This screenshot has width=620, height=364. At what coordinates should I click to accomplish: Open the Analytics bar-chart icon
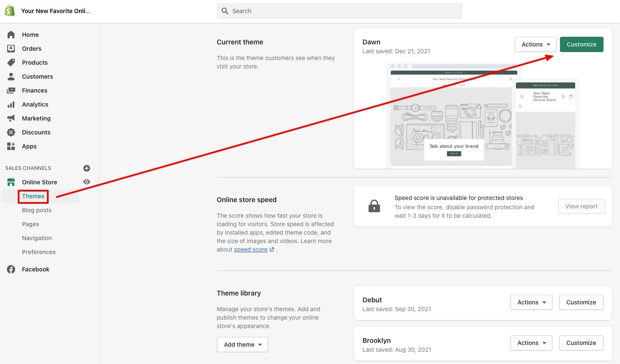[x=11, y=104]
